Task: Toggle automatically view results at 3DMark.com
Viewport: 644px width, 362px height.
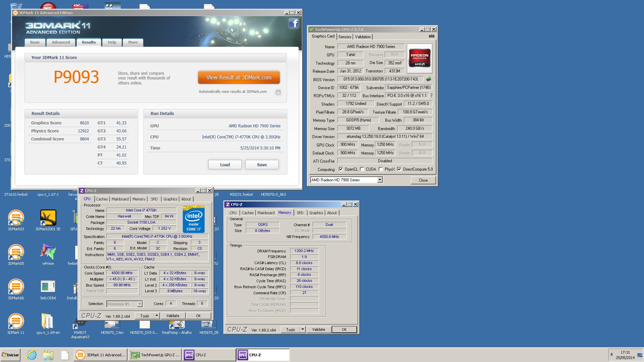Action: [278, 92]
